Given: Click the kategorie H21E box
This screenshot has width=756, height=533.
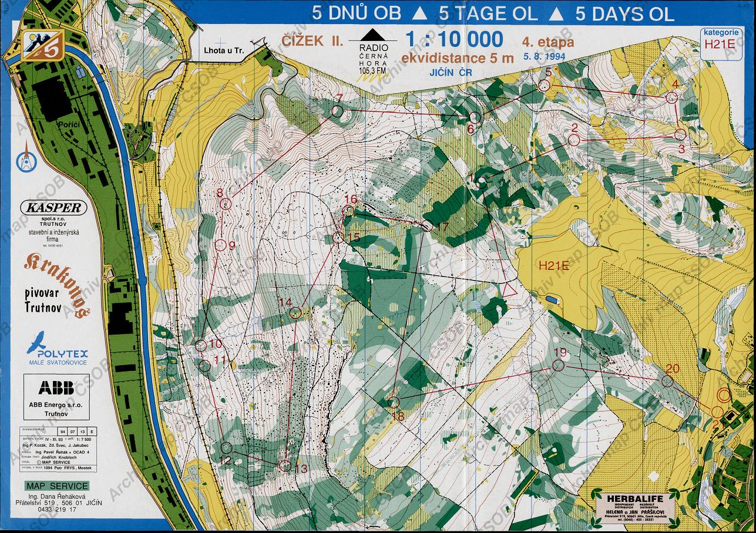Looking at the screenshot, I should pyautogui.click(x=720, y=39).
